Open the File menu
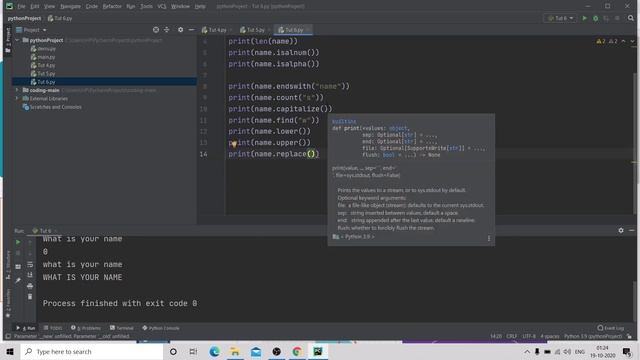Image resolution: width=640 pixels, height=360 pixels. tap(21, 6)
